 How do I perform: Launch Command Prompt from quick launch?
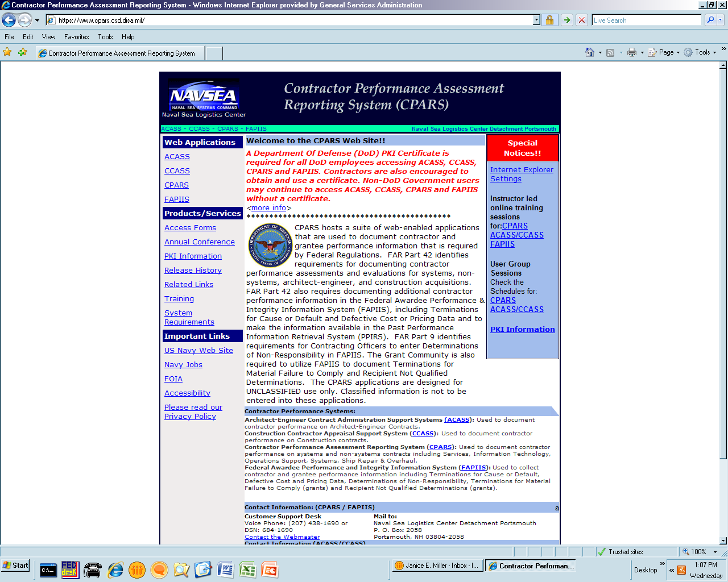[48, 569]
